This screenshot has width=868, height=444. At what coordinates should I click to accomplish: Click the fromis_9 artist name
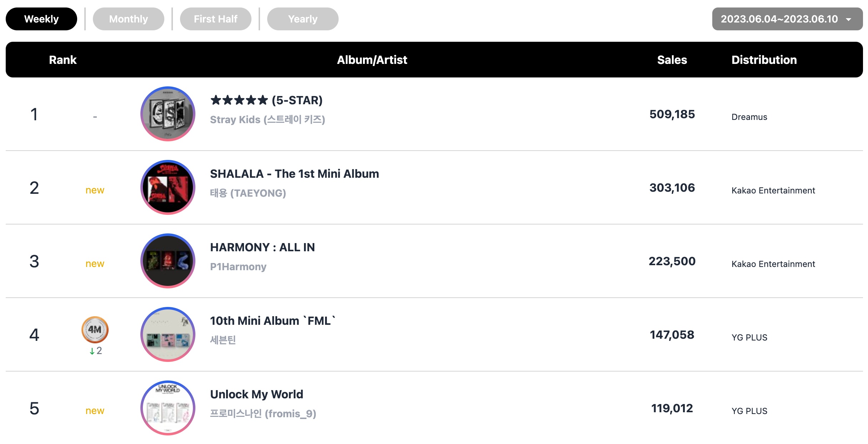click(263, 414)
